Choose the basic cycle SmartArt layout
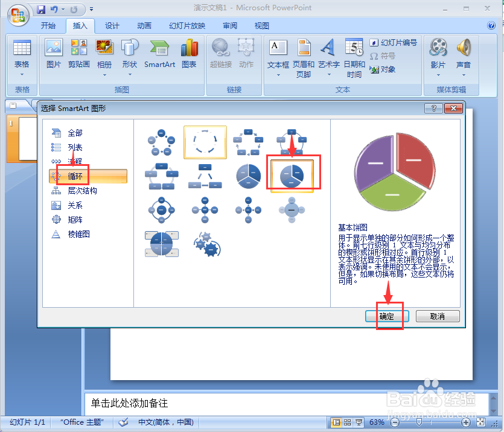504x432 pixels. point(161,142)
